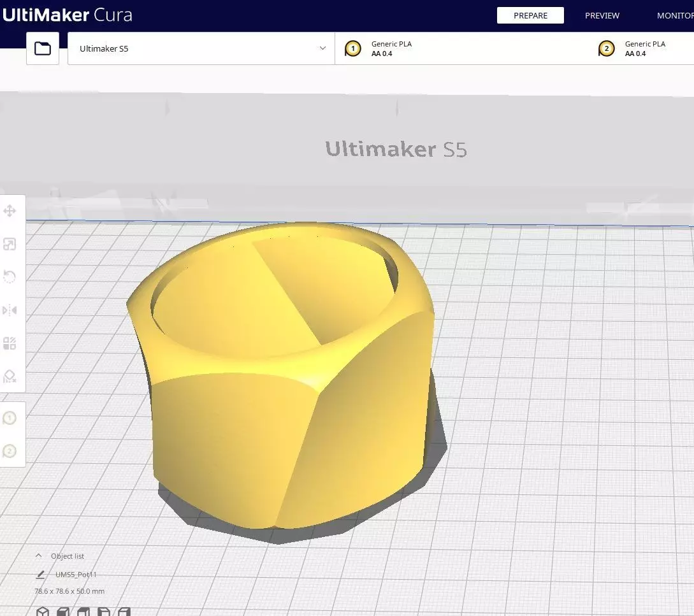Switch to the PREVIEW stage
This screenshot has width=694, height=616.
(x=602, y=15)
